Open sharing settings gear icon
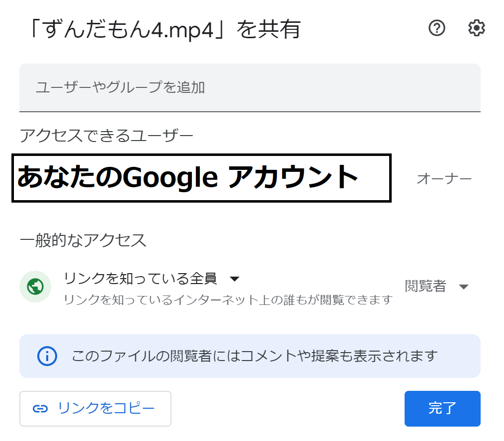The height and width of the screenshot is (441, 504). pos(477,28)
